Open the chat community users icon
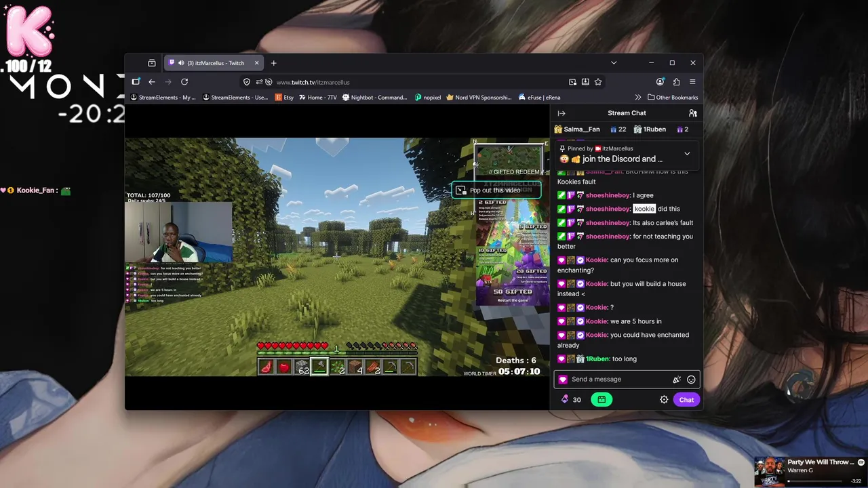The height and width of the screenshot is (488, 868). [692, 113]
